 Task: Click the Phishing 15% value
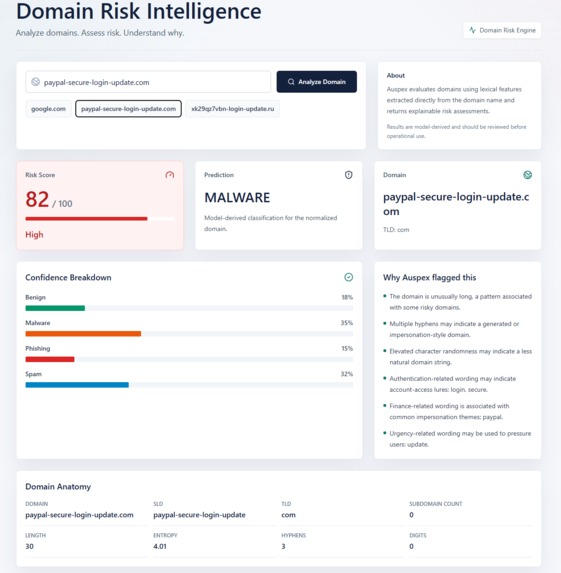[x=347, y=349]
